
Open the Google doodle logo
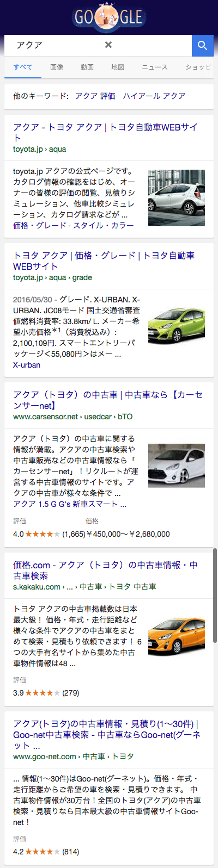108,17
